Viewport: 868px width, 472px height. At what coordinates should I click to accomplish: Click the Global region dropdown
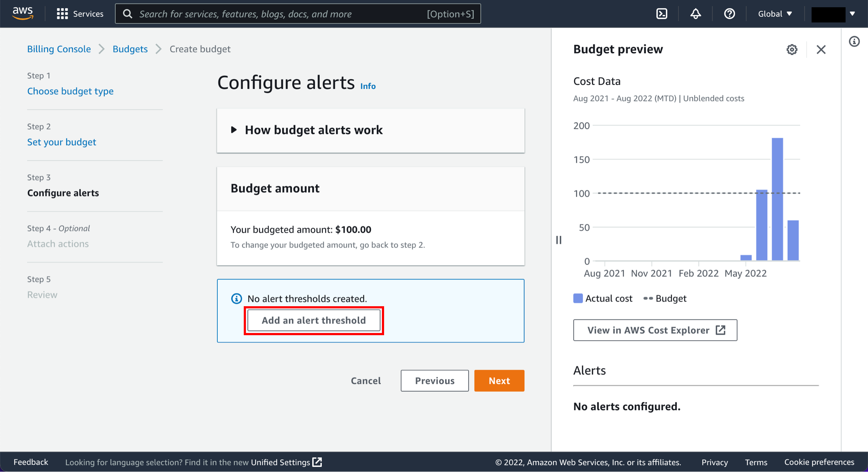(775, 13)
